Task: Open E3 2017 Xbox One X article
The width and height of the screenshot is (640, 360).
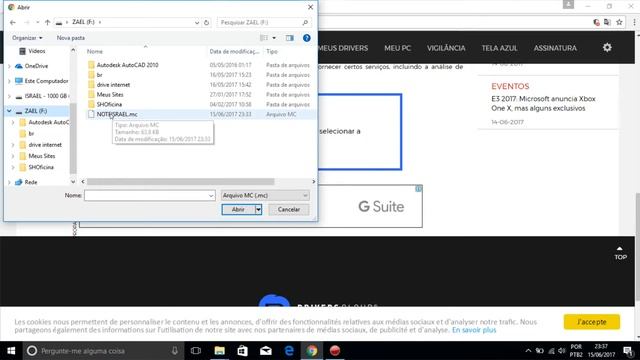Action: 543,104
